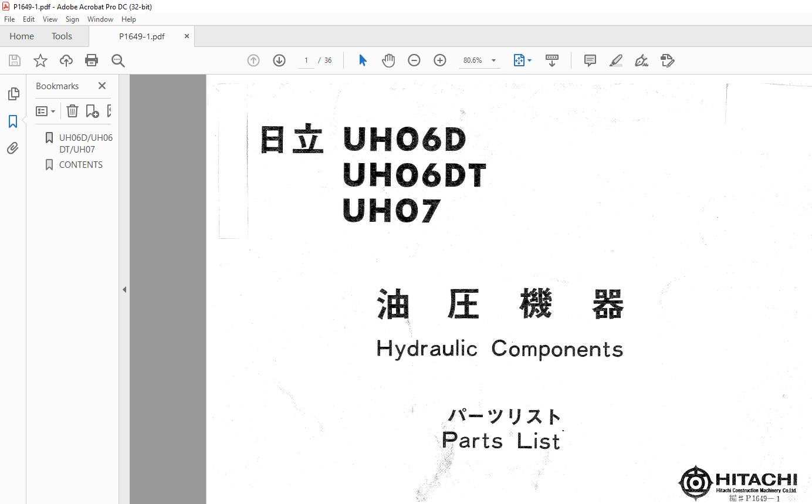Add a new bookmark icon
This screenshot has height=504, width=812.
(x=92, y=111)
